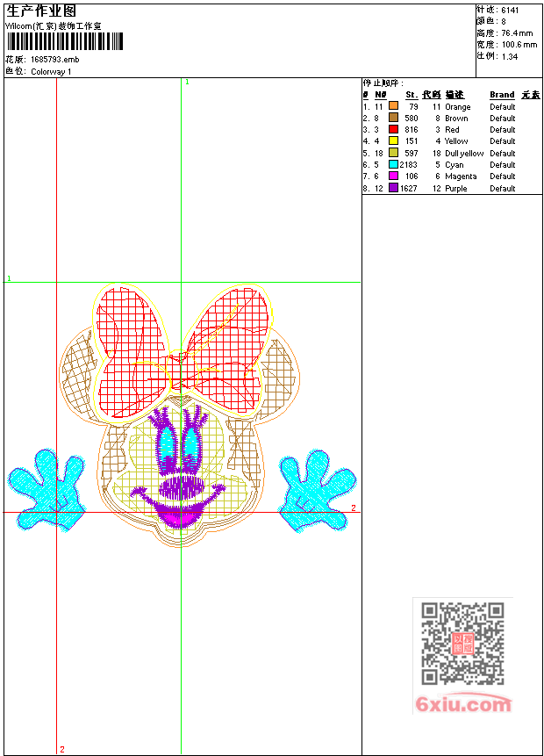
Task: Click the red bow in the design preview
Action: pos(182,351)
